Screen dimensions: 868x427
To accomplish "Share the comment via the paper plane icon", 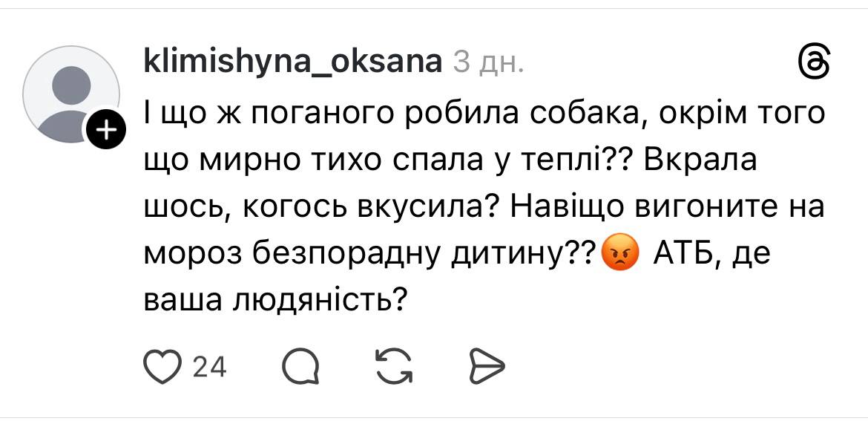I will pyautogui.click(x=487, y=365).
